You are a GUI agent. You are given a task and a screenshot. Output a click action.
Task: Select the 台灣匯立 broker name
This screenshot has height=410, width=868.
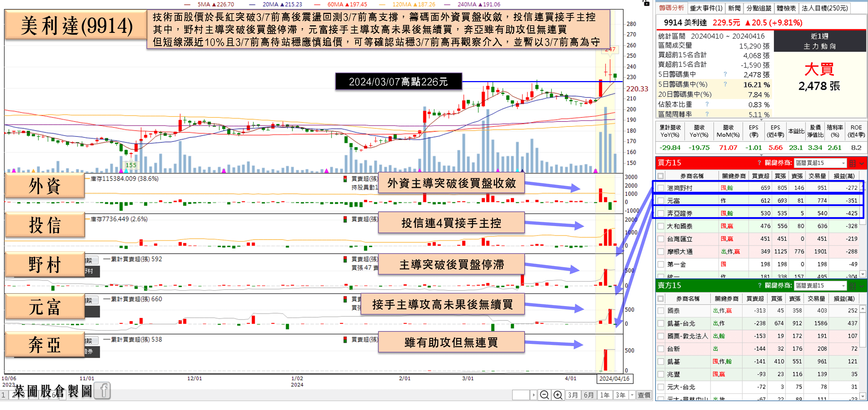point(680,239)
